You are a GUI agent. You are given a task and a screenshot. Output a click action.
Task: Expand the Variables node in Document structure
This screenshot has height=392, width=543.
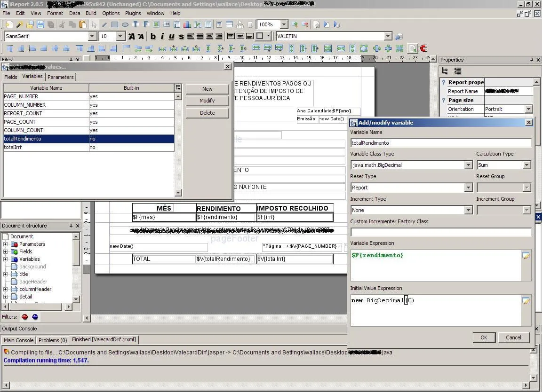coord(6,259)
